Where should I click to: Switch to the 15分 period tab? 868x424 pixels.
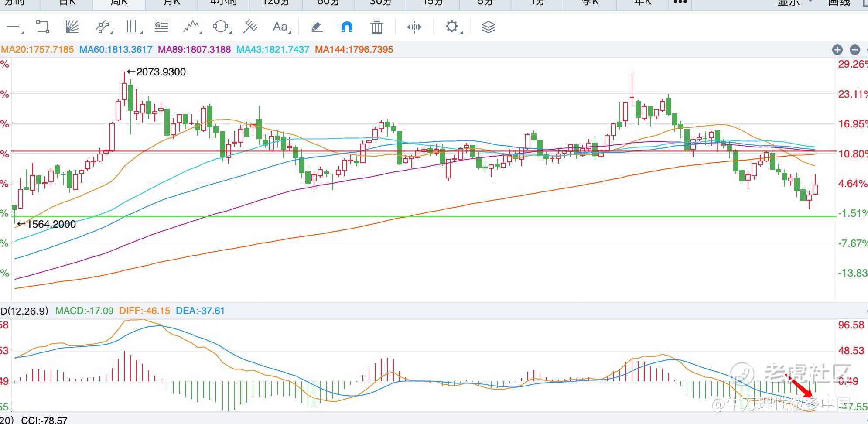433,3
